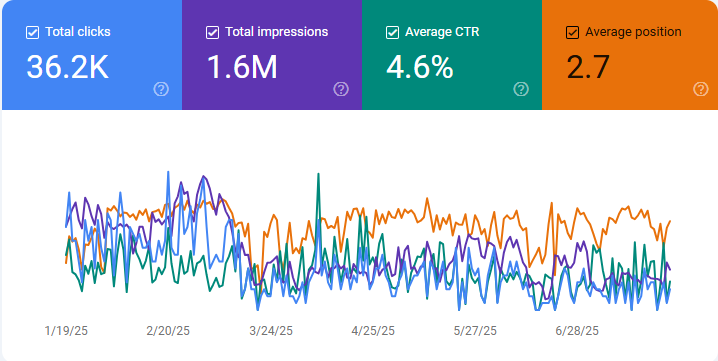Open help icon on Total clicks card
The height and width of the screenshot is (361, 718).
point(161,89)
